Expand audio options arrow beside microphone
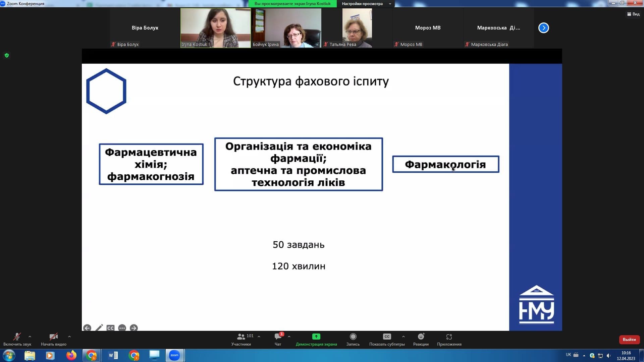 (x=30, y=337)
